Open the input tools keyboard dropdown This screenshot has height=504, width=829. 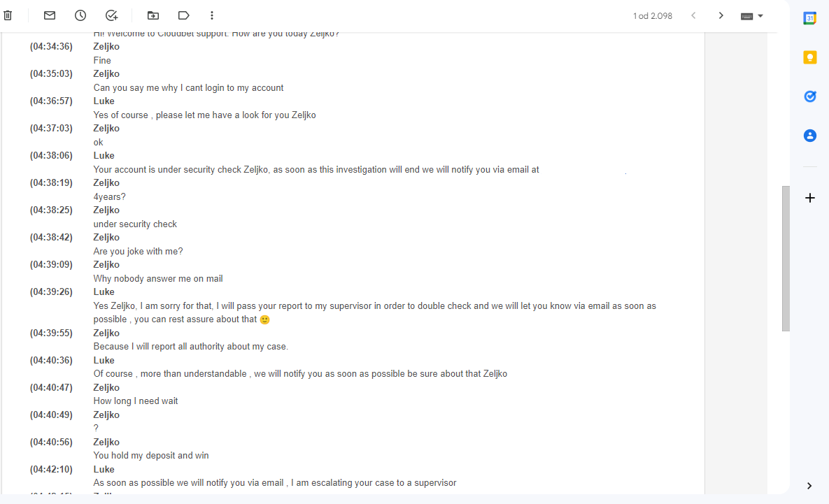pyautogui.click(x=752, y=16)
